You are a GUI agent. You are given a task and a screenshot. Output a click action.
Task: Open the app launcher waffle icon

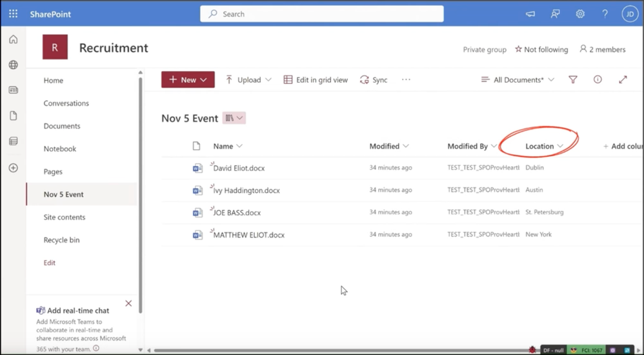(13, 14)
